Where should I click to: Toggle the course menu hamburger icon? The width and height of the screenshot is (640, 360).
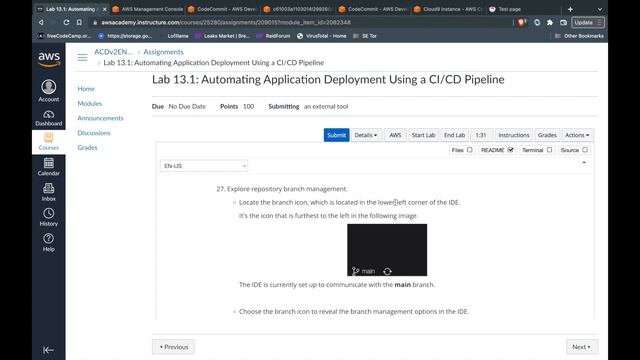(82, 57)
